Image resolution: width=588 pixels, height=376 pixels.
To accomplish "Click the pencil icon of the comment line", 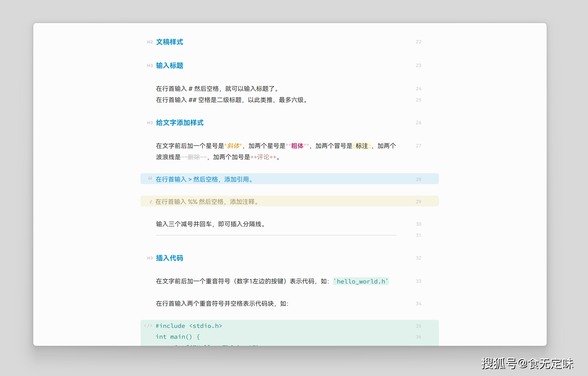I will (151, 202).
